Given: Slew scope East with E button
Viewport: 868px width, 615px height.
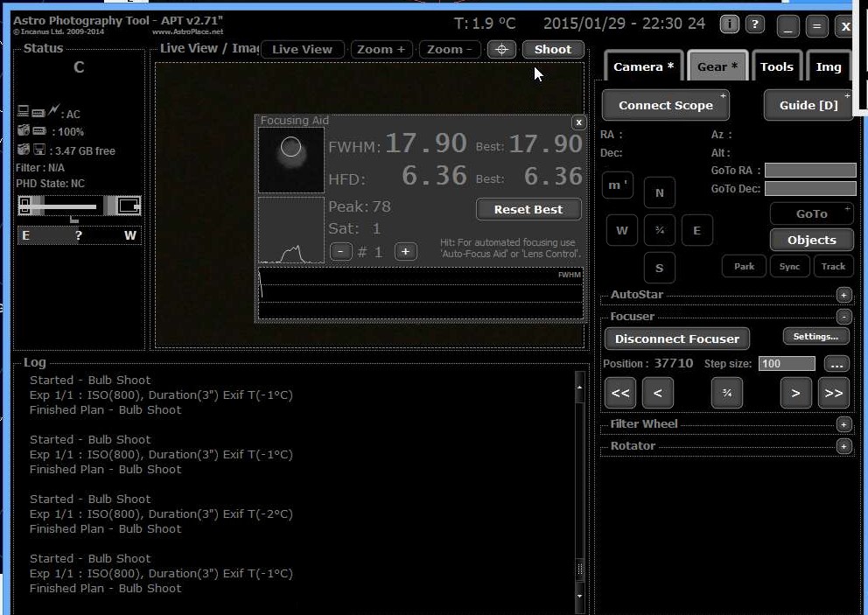Looking at the screenshot, I should click(697, 230).
